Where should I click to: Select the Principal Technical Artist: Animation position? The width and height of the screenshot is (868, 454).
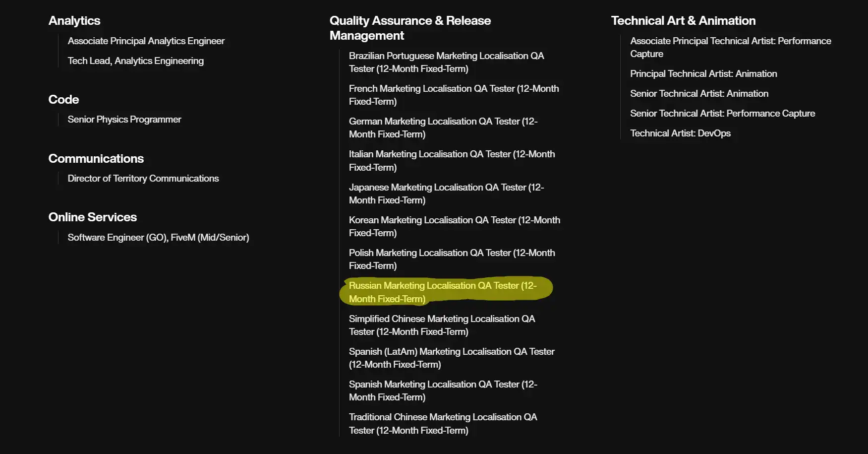click(x=703, y=73)
